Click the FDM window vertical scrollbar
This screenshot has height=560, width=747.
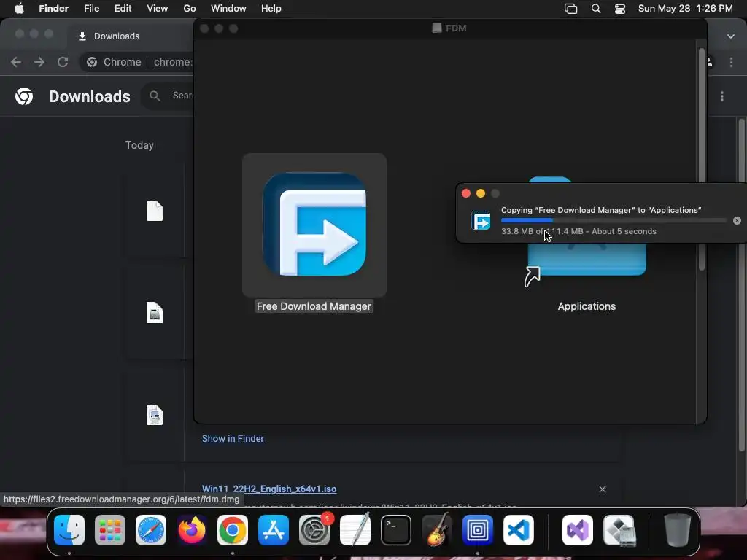point(701,160)
